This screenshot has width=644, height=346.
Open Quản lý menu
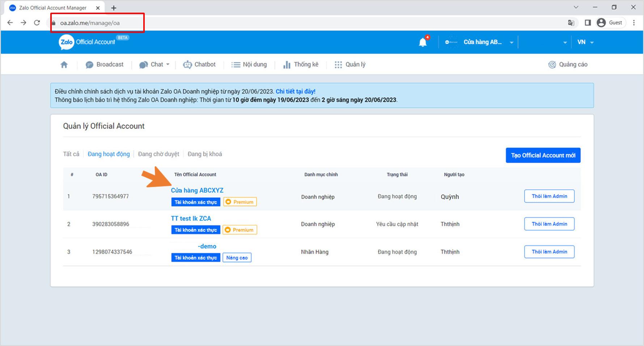pyautogui.click(x=350, y=64)
